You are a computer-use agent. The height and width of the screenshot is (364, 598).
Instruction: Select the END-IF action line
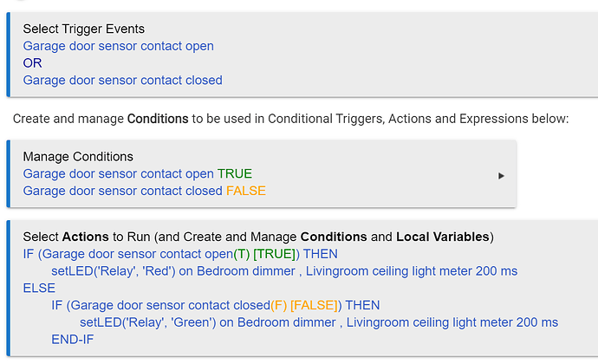(x=73, y=340)
